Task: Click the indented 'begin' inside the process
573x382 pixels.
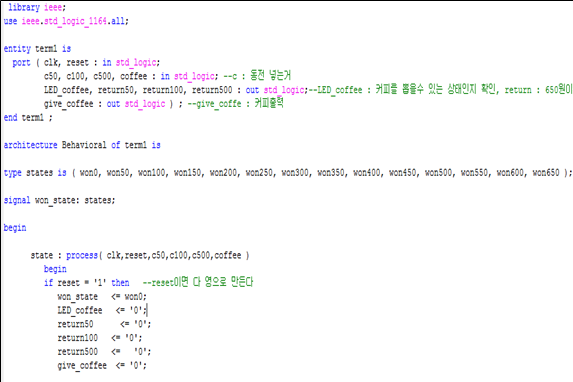Action: pyautogui.click(x=55, y=269)
